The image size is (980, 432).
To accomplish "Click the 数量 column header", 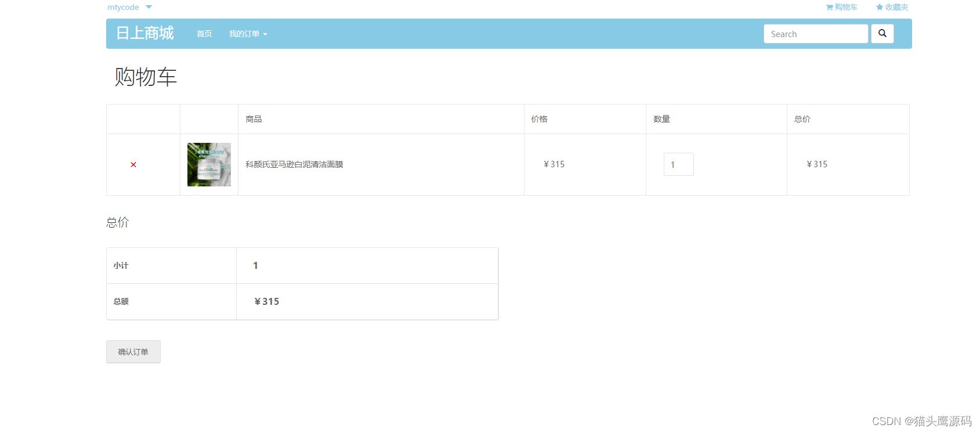I will point(661,119).
